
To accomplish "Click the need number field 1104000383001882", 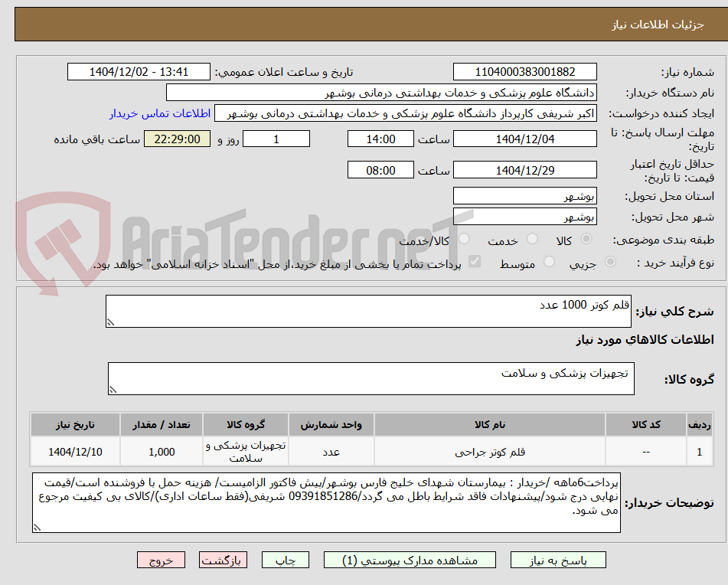I will 524,72.
